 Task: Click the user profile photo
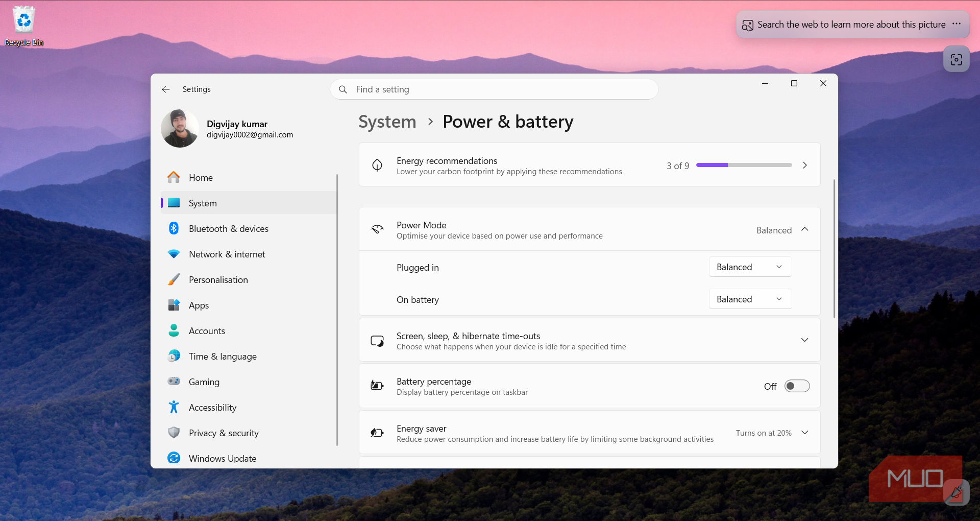coord(180,128)
